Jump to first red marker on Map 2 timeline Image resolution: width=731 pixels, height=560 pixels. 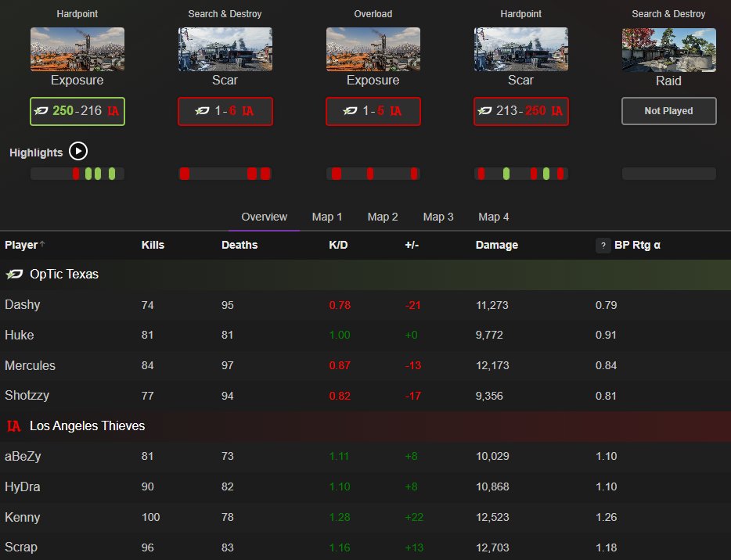[185, 174]
